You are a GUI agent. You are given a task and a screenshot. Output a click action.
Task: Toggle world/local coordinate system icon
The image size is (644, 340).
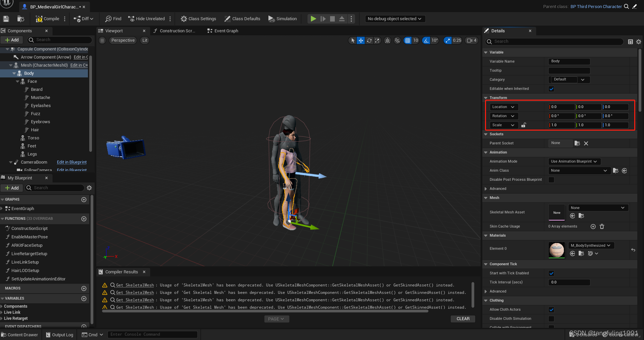click(388, 40)
